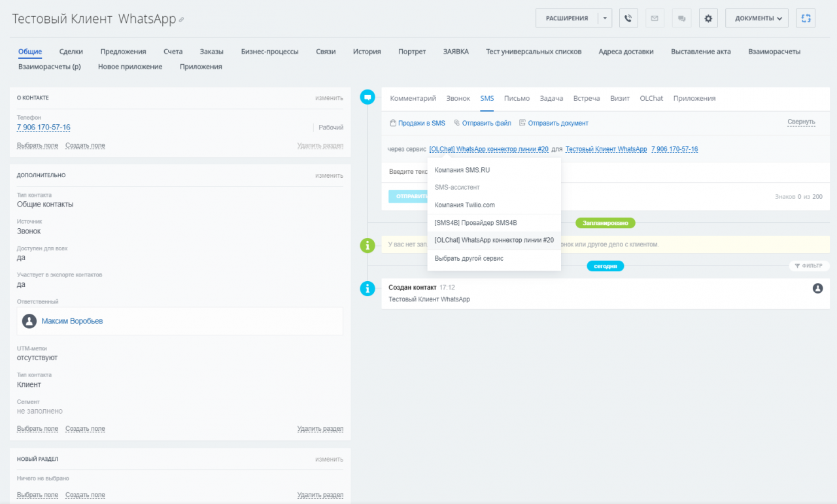Viewport: 837px width, 504px height.
Task: Open the Портрет tab
Action: 412,51
